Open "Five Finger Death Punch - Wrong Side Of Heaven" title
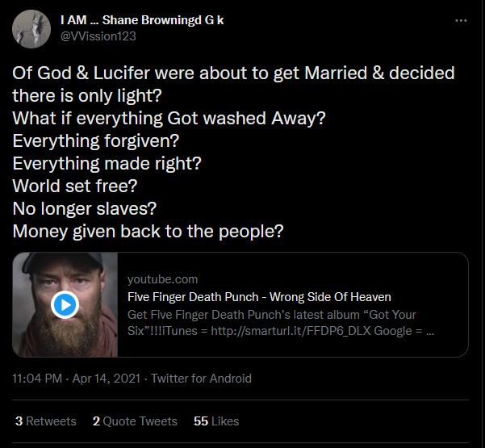485x448 pixels. tap(259, 296)
